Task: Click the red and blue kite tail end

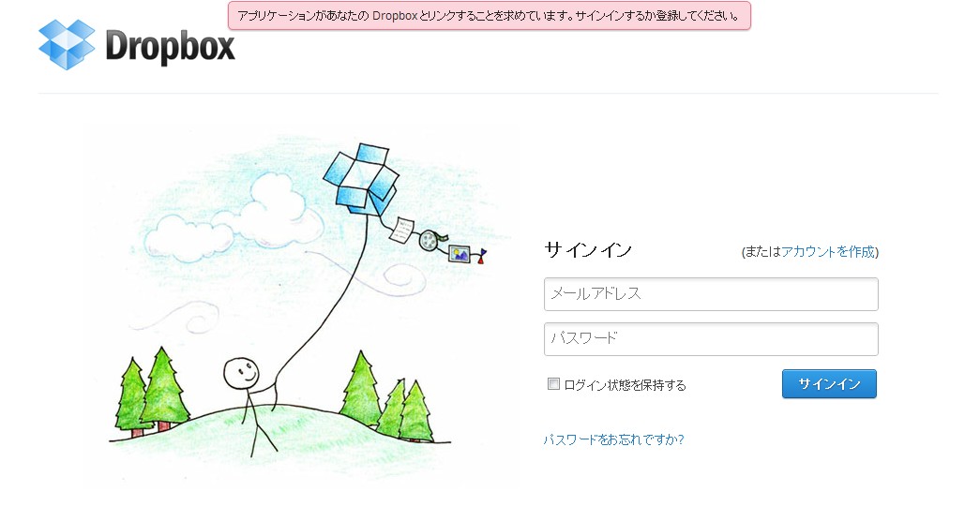Action: (481, 256)
